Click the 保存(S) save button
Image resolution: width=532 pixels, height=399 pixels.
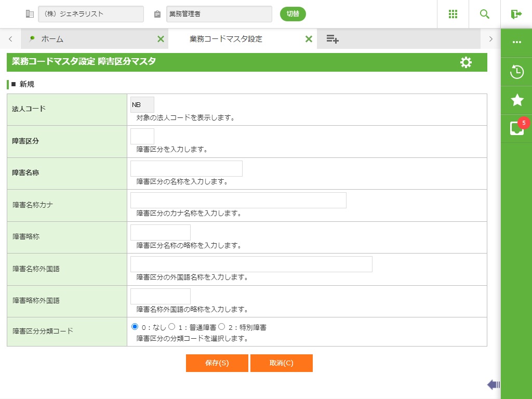(217, 363)
